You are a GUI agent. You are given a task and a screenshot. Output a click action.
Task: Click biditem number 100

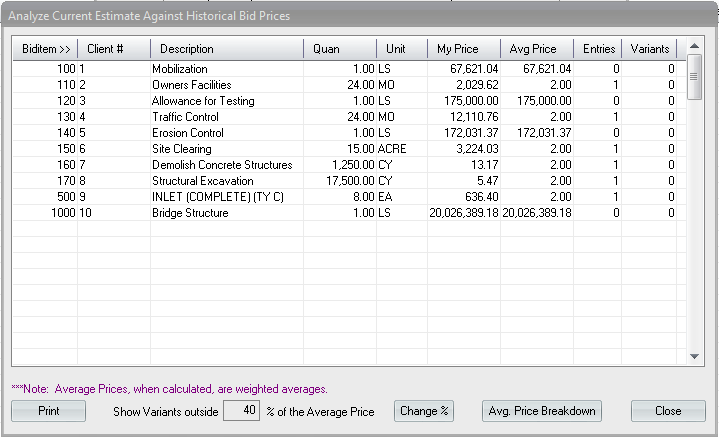(x=66, y=69)
